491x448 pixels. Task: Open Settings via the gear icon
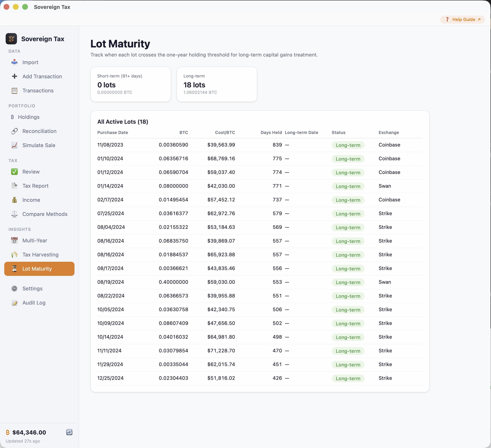click(x=14, y=289)
